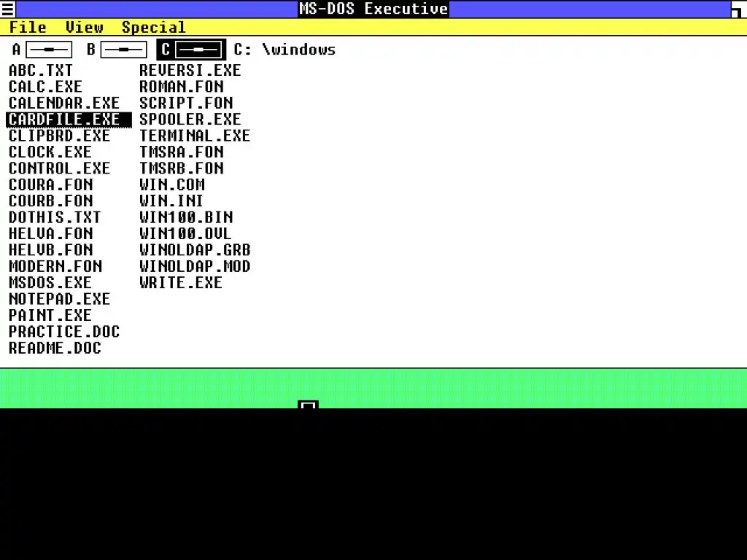Viewport: 747px width, 560px height.
Task: Select REVERSI.EXE file
Action: click(x=190, y=71)
